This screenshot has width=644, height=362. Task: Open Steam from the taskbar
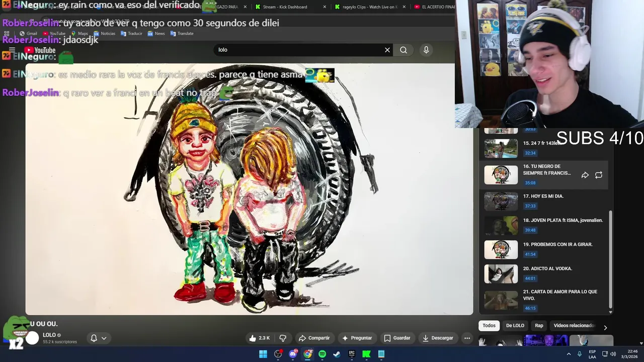tap(337, 354)
